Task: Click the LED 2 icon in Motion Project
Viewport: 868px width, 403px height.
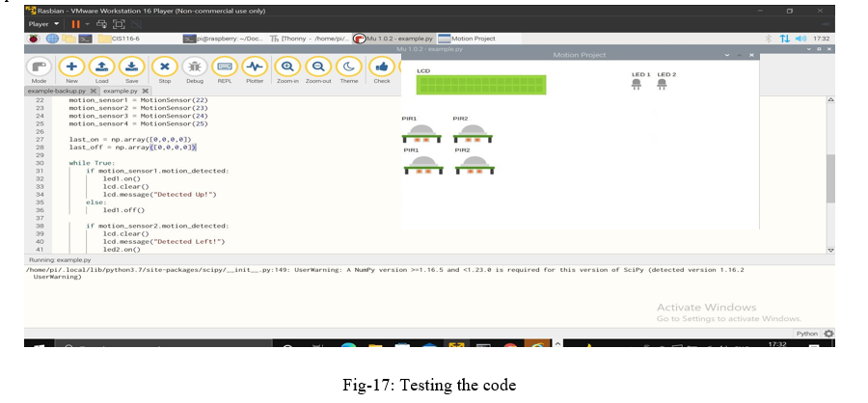Action: pyautogui.click(x=662, y=84)
